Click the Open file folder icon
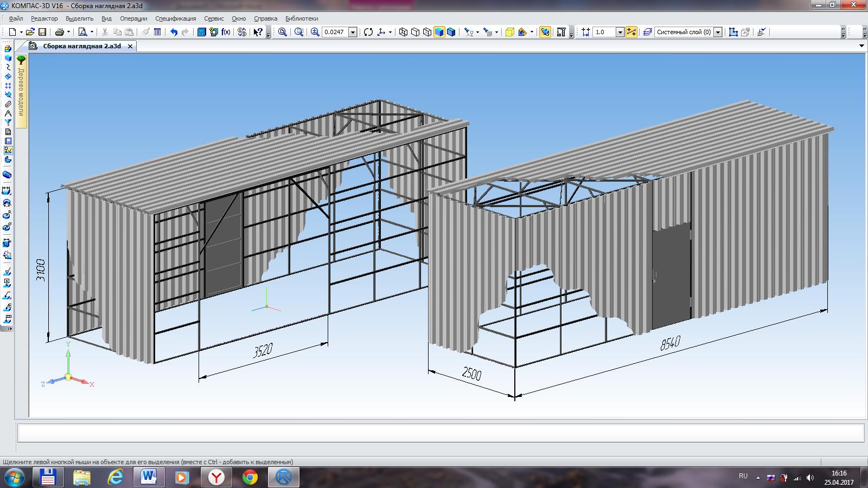 [x=30, y=32]
